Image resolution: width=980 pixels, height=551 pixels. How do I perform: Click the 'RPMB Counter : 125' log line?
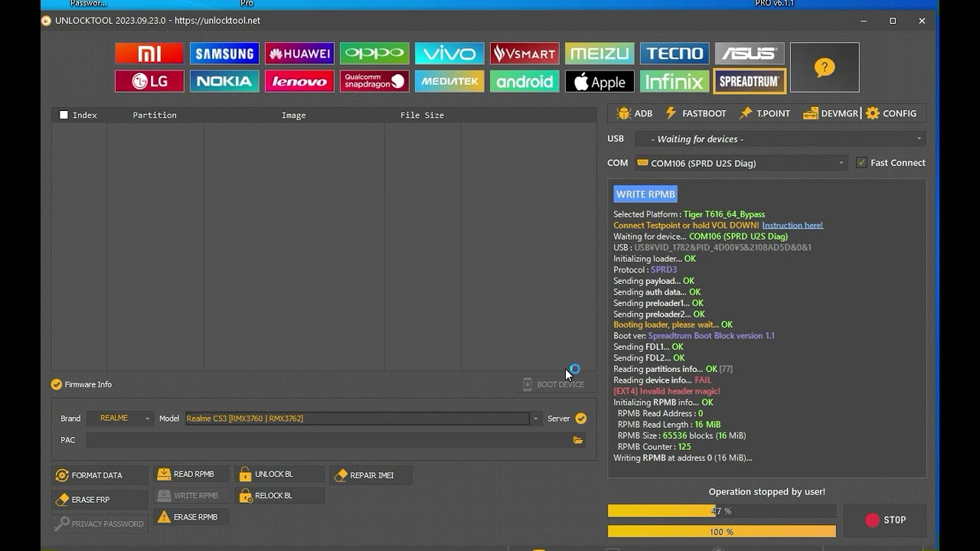pyautogui.click(x=655, y=447)
